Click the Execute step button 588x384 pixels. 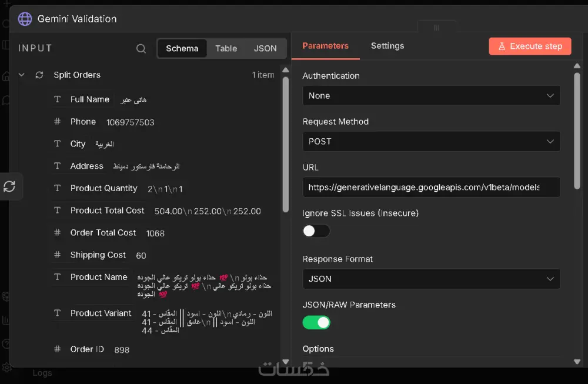click(x=530, y=46)
